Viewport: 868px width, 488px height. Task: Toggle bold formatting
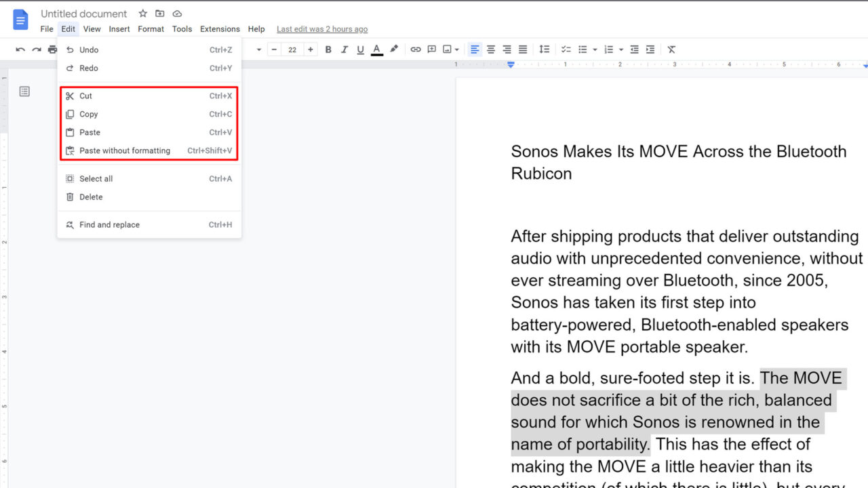tap(328, 49)
